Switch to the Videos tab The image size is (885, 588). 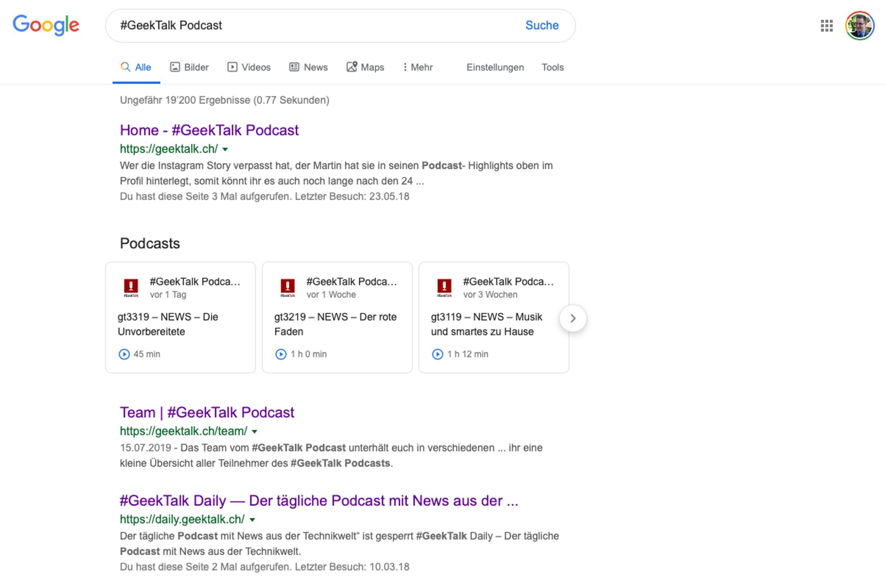tap(249, 67)
